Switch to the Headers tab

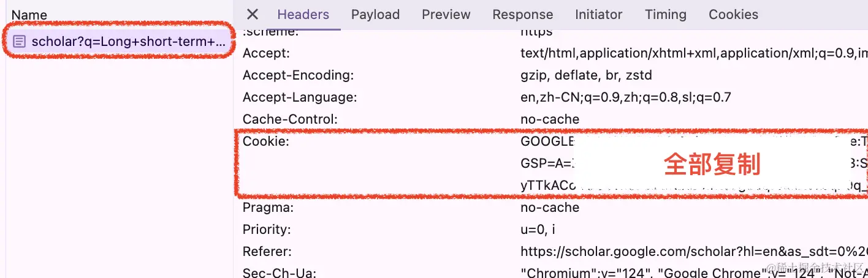point(303,14)
